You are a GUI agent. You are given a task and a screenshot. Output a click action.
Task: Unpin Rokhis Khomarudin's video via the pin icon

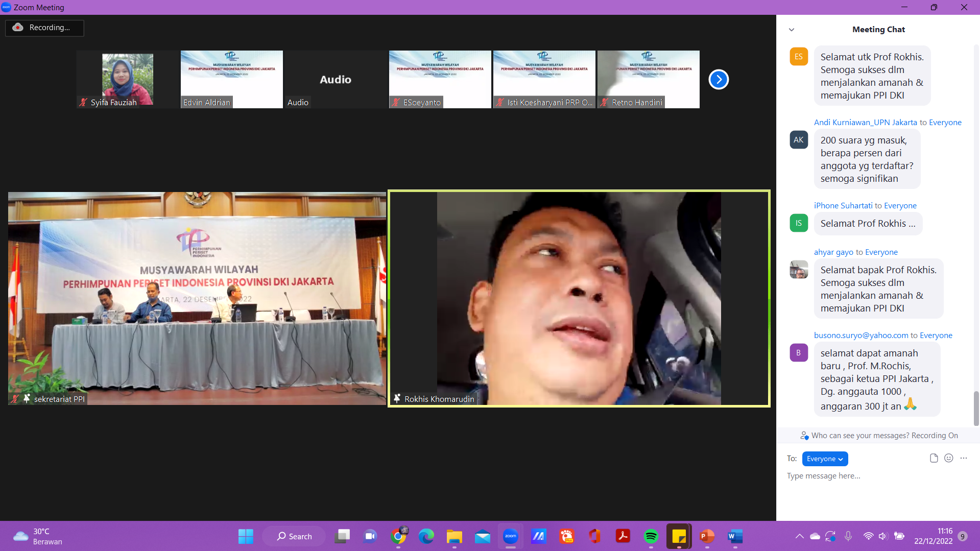[x=397, y=398]
